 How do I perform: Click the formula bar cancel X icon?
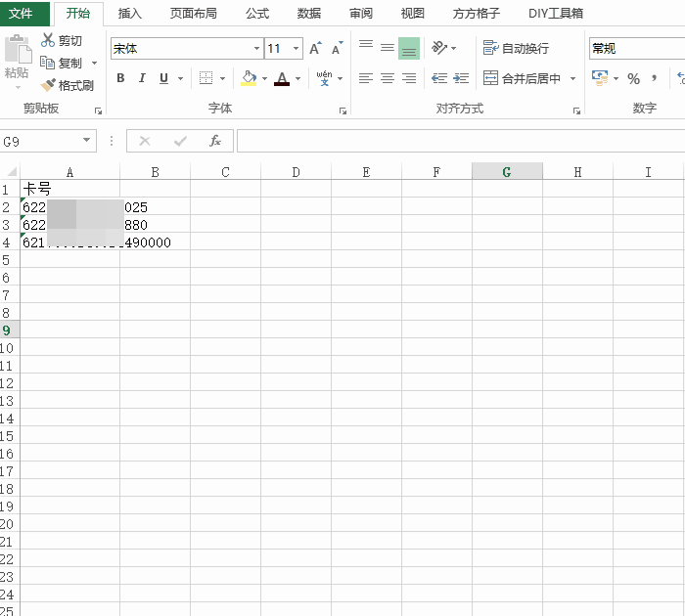tap(145, 141)
